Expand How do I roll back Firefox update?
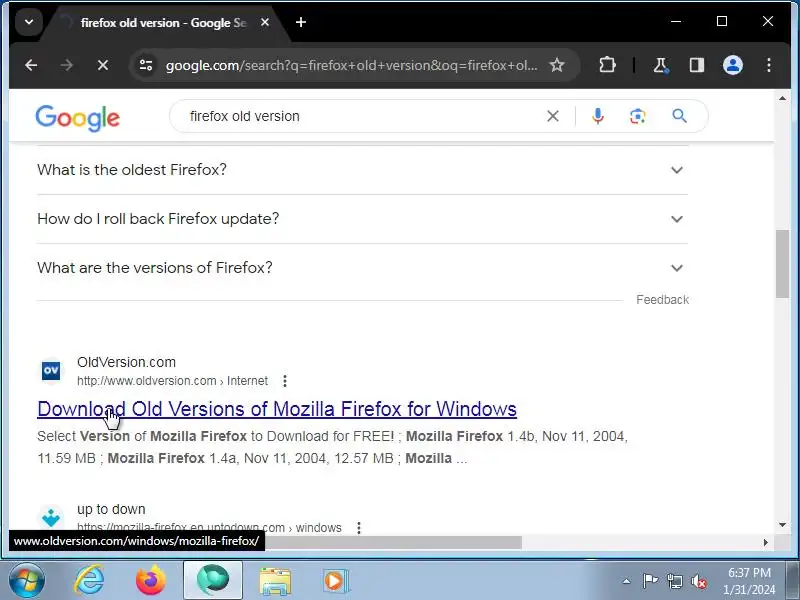This screenshot has width=800, height=600. (362, 219)
